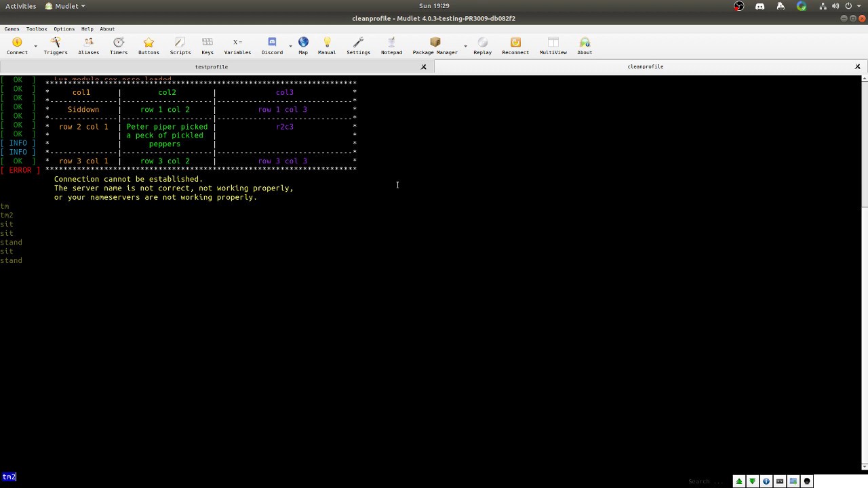Image resolution: width=868 pixels, height=488 pixels.
Task: Open the Scripts editor
Action: click(x=180, y=45)
